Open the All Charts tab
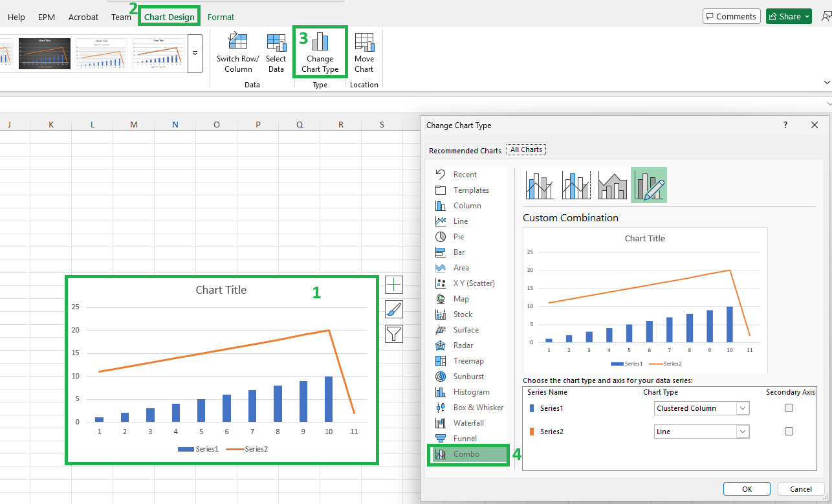 click(527, 150)
